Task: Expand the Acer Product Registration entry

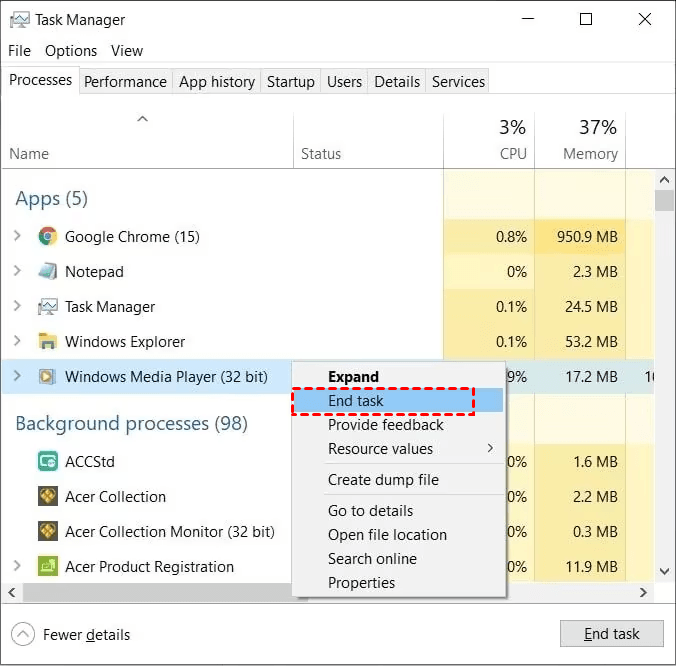Action: tap(17, 567)
